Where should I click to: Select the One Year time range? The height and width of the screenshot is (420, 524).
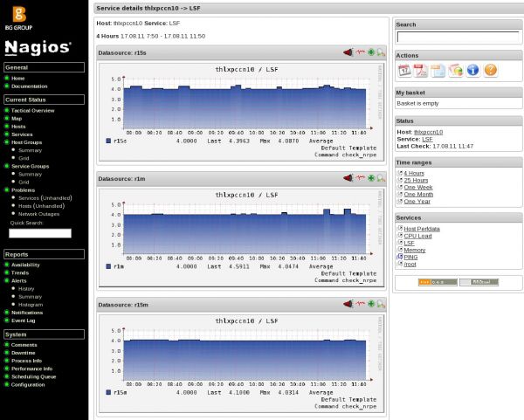(x=417, y=201)
